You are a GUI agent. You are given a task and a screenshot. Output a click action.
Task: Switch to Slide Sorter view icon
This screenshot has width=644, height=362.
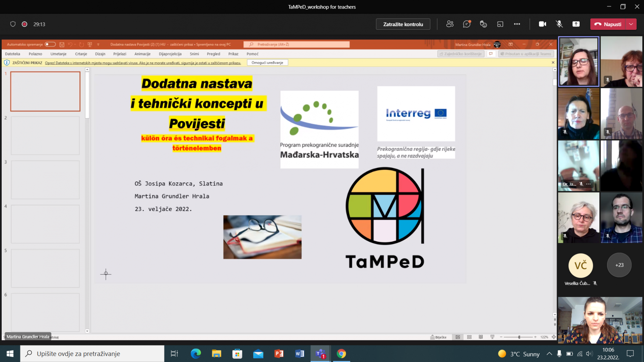tap(469, 337)
